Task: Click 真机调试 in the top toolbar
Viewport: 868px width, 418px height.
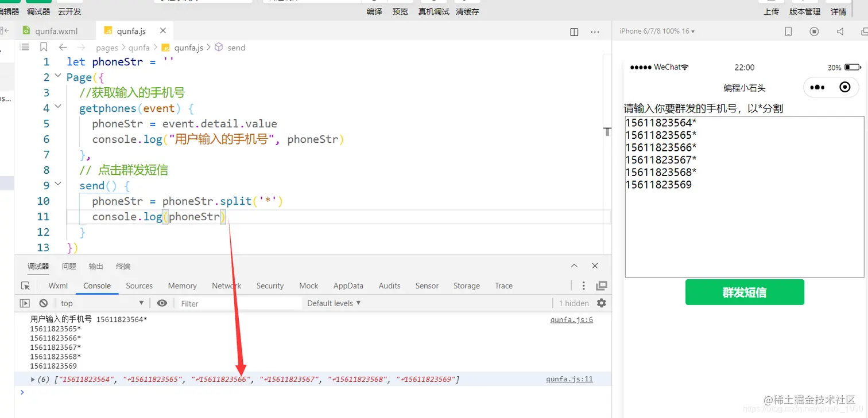Action: click(434, 11)
